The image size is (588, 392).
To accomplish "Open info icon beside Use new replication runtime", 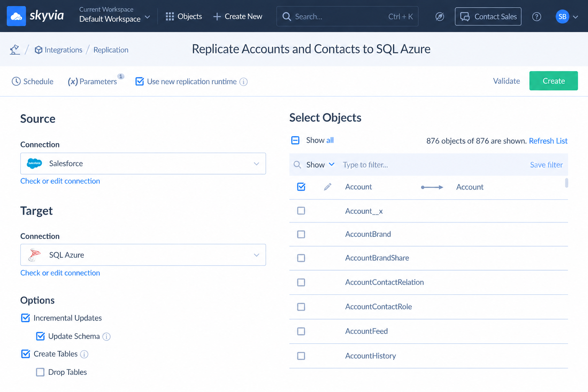I will [243, 82].
